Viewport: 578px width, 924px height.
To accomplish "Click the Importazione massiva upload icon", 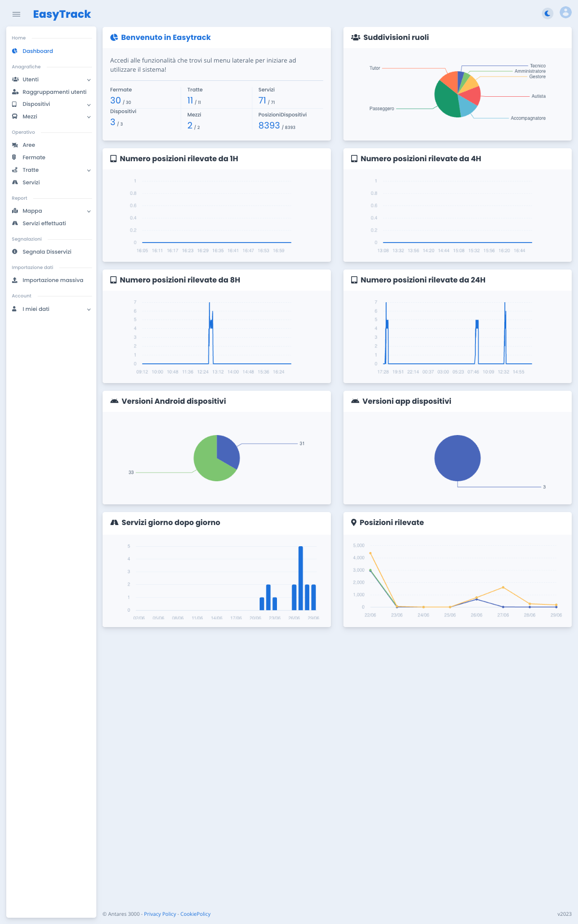I will (x=15, y=280).
